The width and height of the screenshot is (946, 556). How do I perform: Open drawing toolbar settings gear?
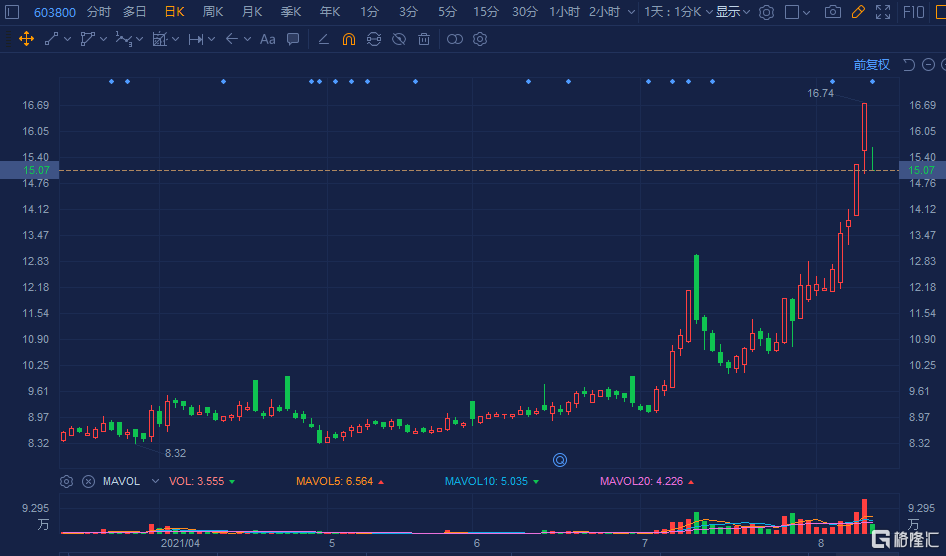coord(480,39)
